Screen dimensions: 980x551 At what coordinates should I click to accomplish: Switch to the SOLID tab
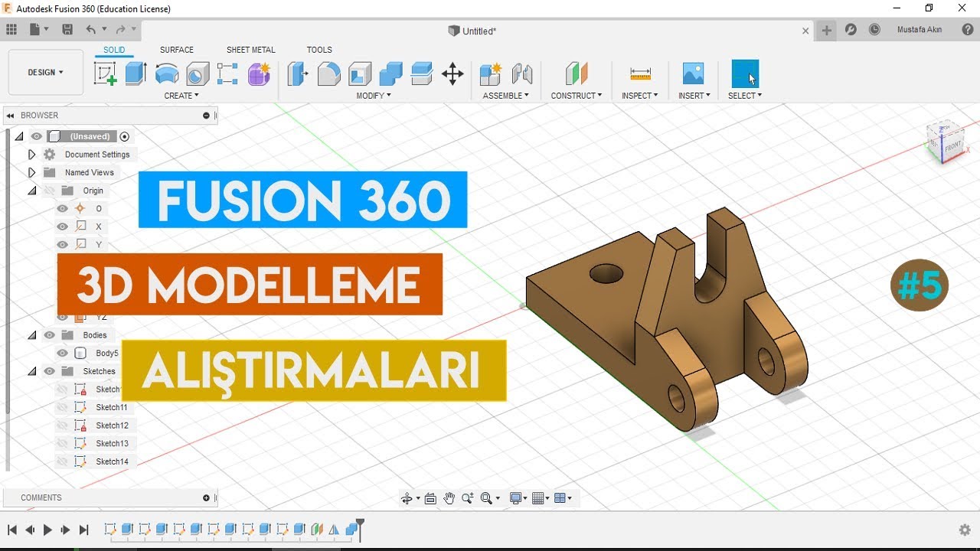[114, 50]
